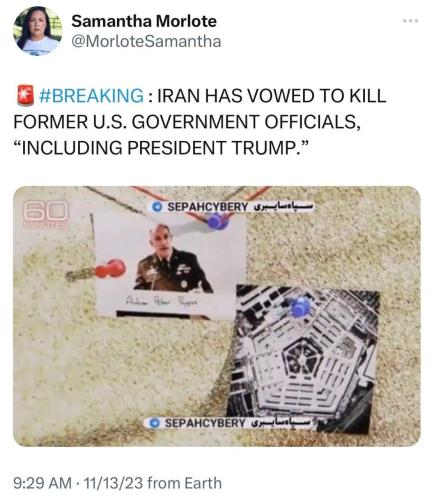Click the handwritten signature under the photo

click(x=161, y=302)
